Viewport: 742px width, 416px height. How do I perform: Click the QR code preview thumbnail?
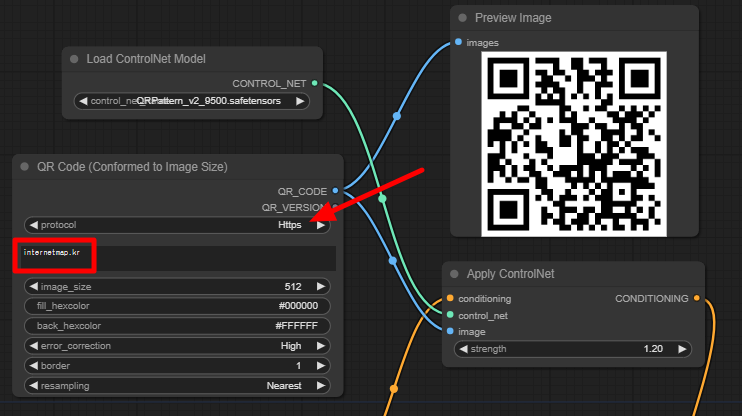click(574, 144)
